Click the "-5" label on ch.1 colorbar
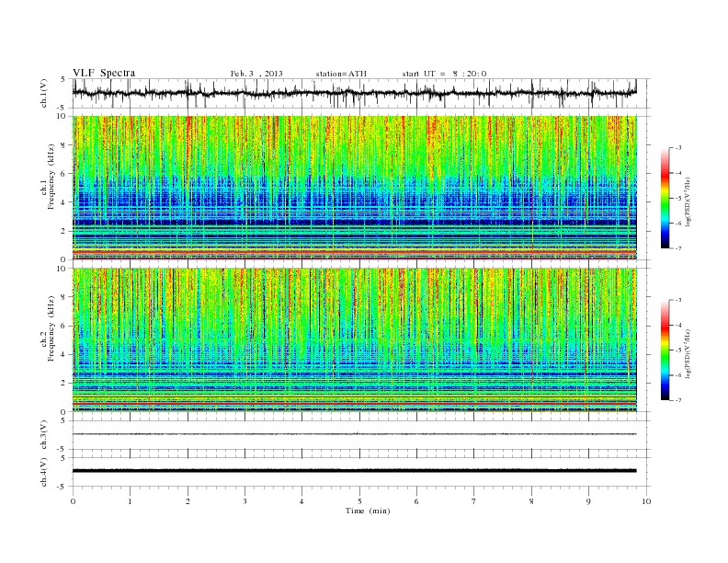The image size is (728, 563). tap(678, 199)
